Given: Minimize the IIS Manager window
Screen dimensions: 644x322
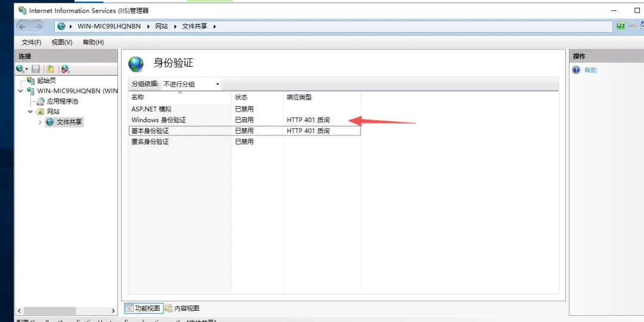Looking at the screenshot, I should point(614,11).
